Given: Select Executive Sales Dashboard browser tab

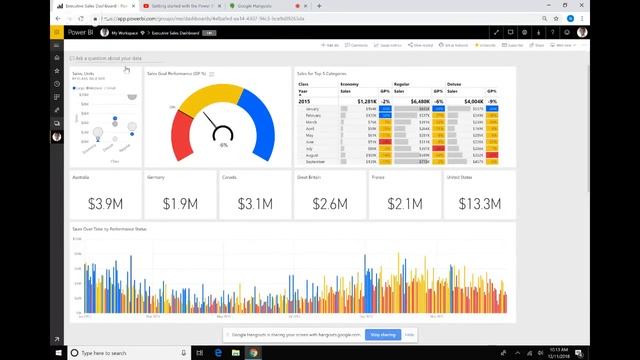Looking at the screenshot, I should [x=96, y=6].
